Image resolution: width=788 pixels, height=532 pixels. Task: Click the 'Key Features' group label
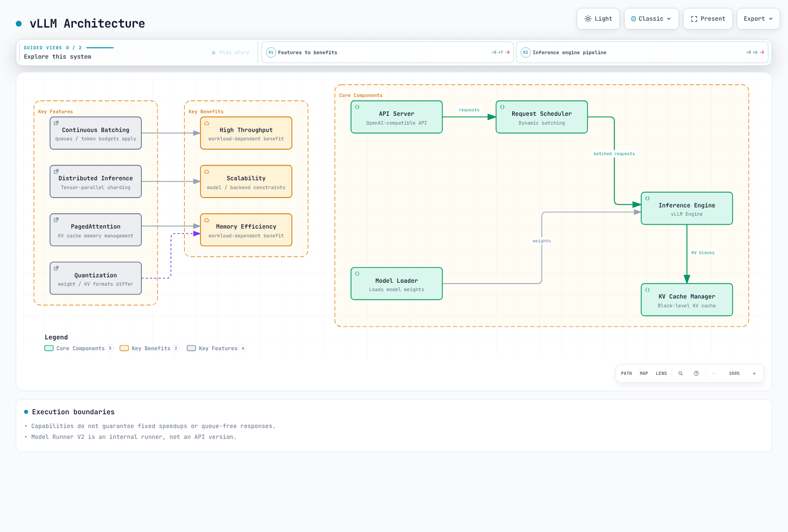pyautogui.click(x=56, y=112)
